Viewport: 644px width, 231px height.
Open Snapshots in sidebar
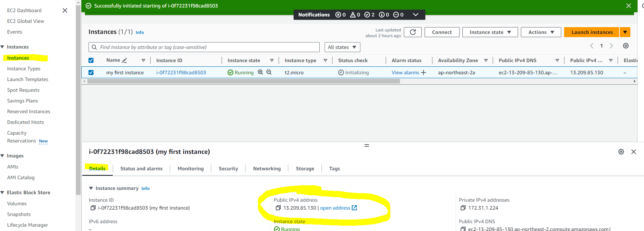19,214
